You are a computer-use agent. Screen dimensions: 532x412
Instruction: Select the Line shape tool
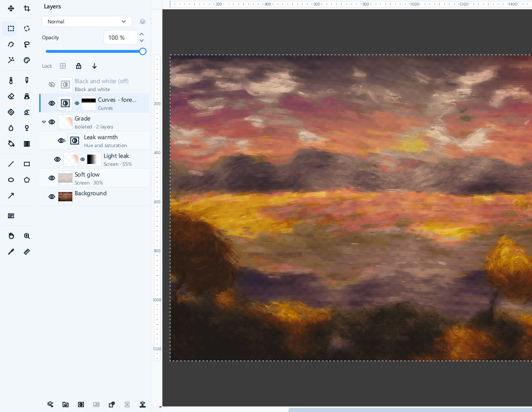click(11, 164)
